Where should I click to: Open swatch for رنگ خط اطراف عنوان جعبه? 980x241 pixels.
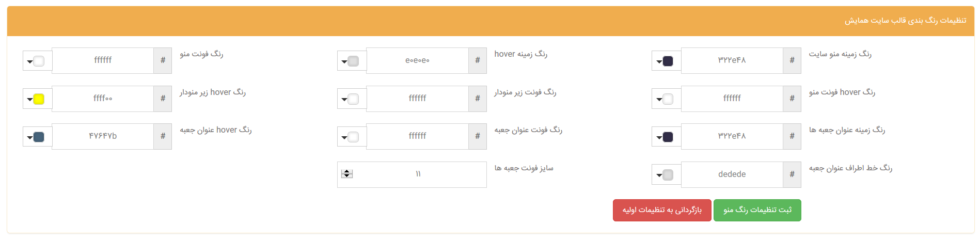(666, 175)
